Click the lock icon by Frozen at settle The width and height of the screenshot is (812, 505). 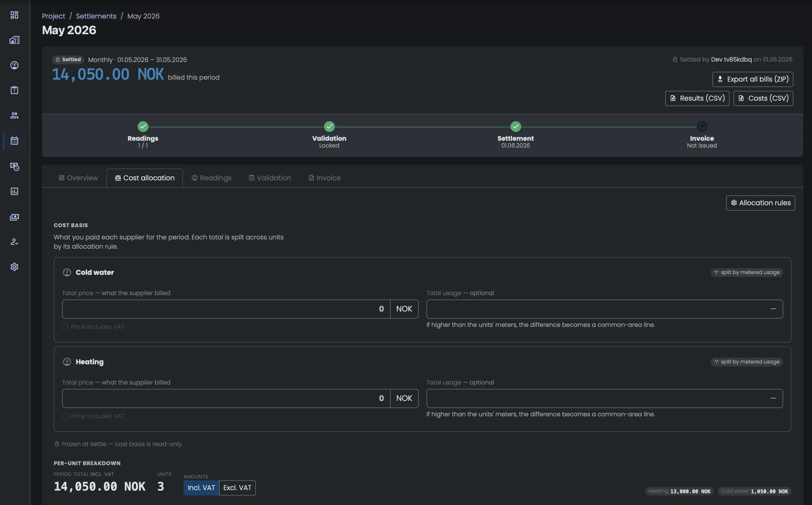[x=57, y=444]
